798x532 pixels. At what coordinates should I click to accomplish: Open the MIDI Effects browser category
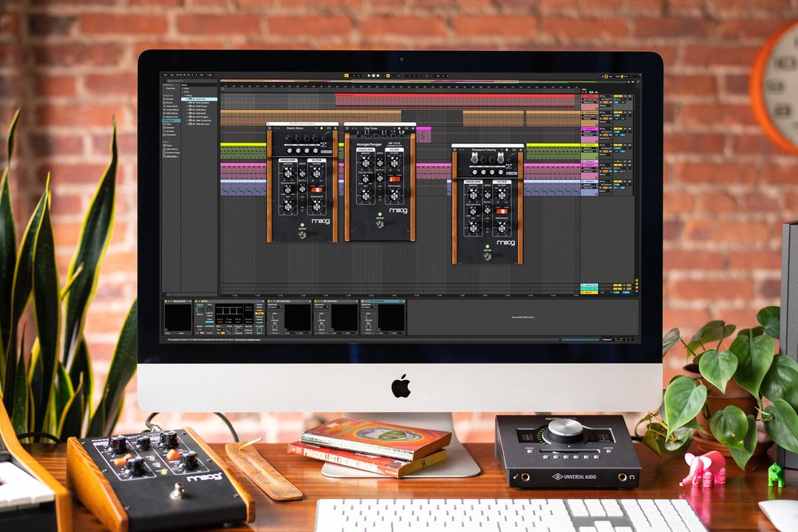coord(171,113)
